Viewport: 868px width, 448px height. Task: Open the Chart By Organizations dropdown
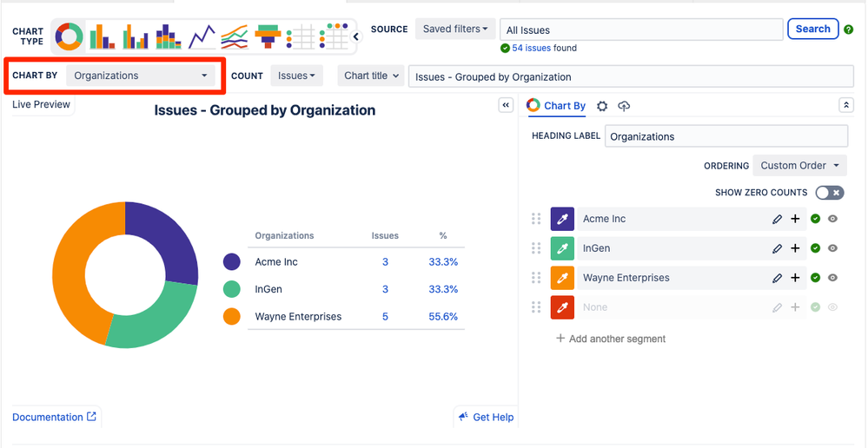pos(141,76)
